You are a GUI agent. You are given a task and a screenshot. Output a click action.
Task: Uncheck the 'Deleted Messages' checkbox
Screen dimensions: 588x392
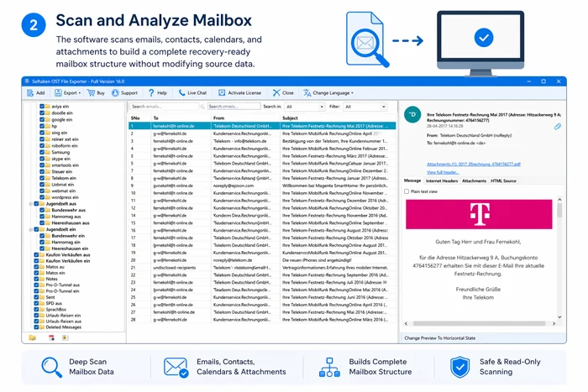point(36,327)
